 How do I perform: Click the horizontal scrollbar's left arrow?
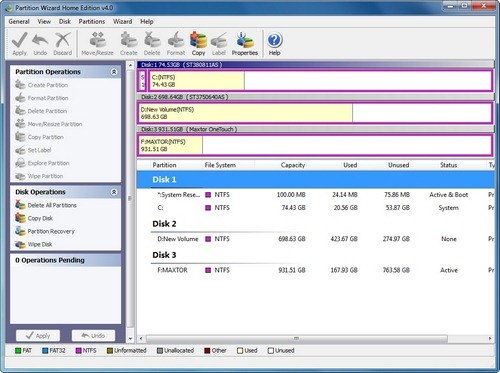(141, 338)
